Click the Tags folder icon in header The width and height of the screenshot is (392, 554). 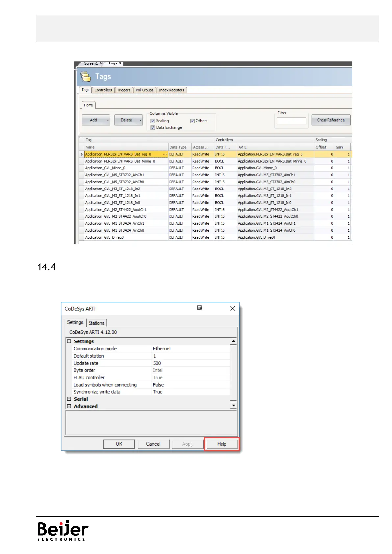pyautogui.click(x=86, y=77)
